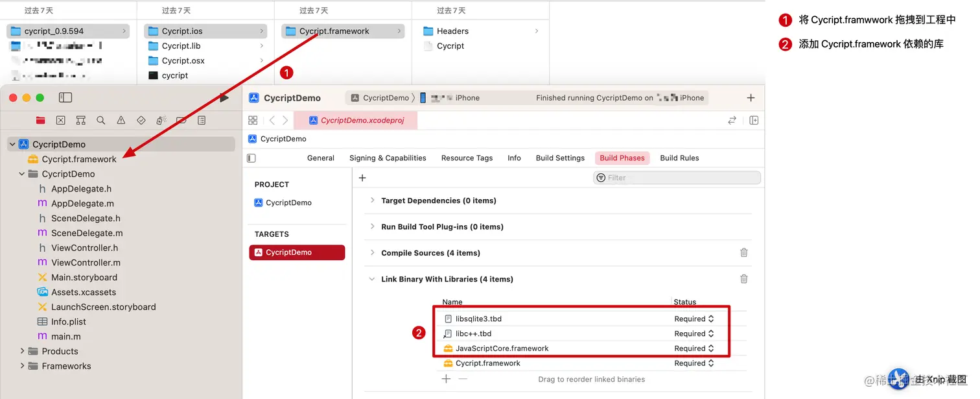
Task: Toggle the navigator sidebar in Xcode toolbar
Action: [65, 97]
